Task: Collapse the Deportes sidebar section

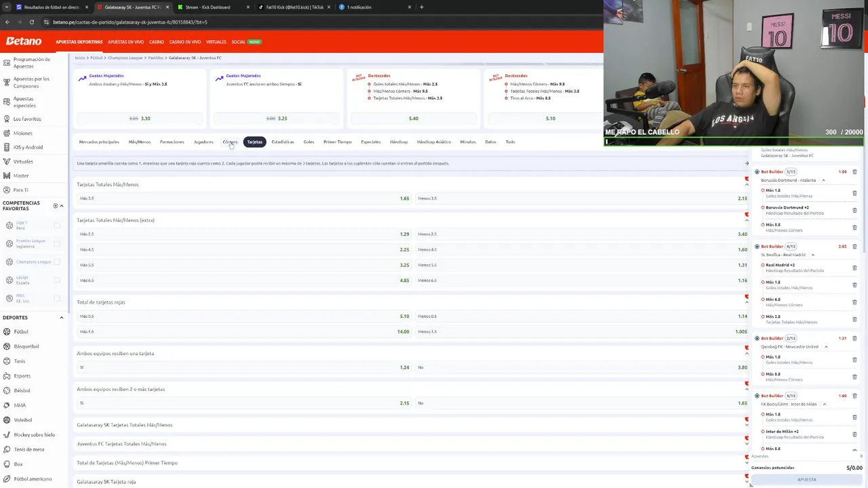Action: click(x=62, y=317)
